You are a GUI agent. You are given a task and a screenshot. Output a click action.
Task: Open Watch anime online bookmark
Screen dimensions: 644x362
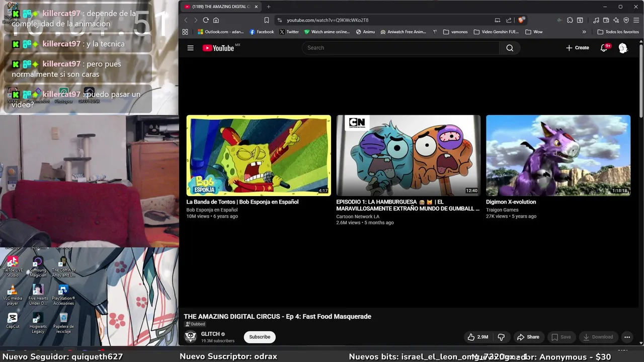tap(327, 32)
